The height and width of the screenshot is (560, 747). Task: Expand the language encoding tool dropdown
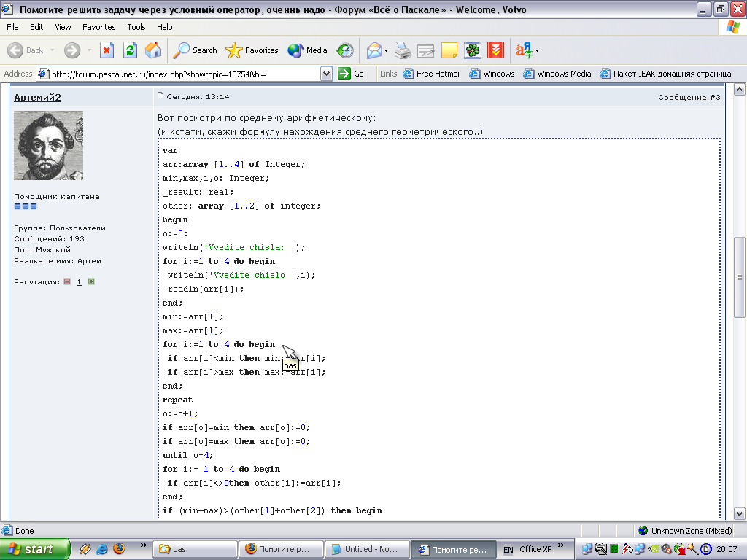click(x=538, y=51)
